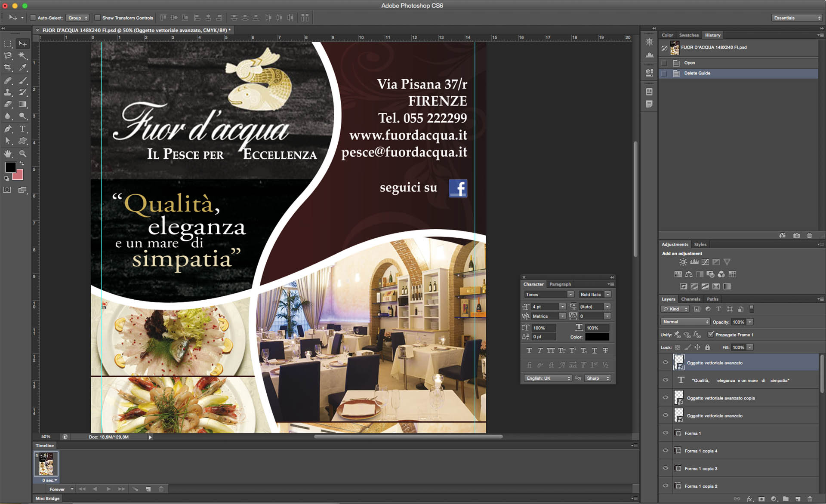Open the layer Opacity dropdown arrow
826x504 pixels.
(750, 322)
